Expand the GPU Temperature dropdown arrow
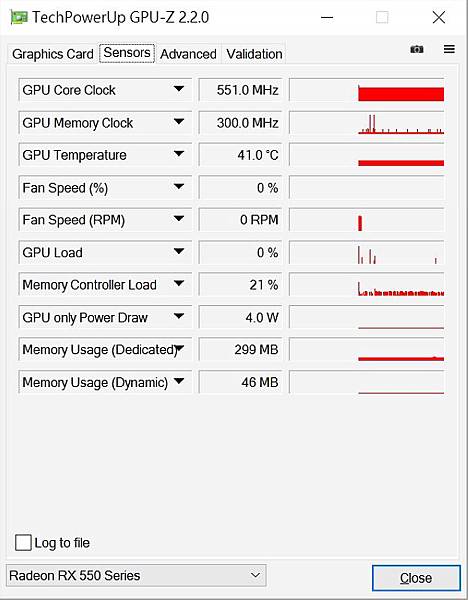 [x=179, y=155]
